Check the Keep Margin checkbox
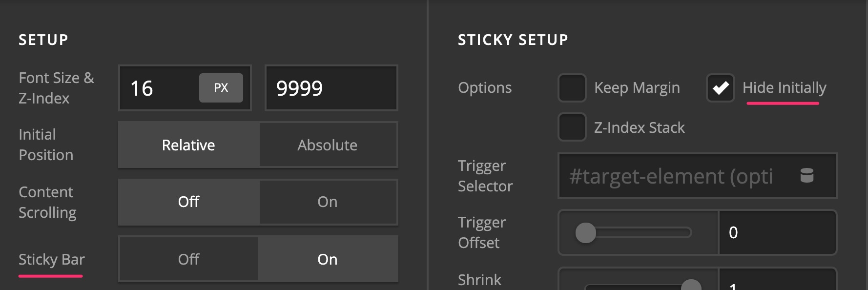Viewport: 868px width, 290px height. (x=572, y=88)
